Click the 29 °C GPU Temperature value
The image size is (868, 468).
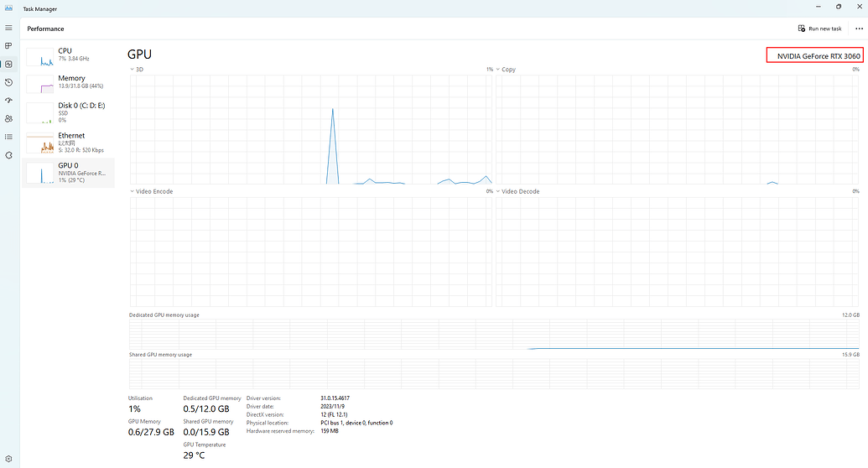click(194, 455)
